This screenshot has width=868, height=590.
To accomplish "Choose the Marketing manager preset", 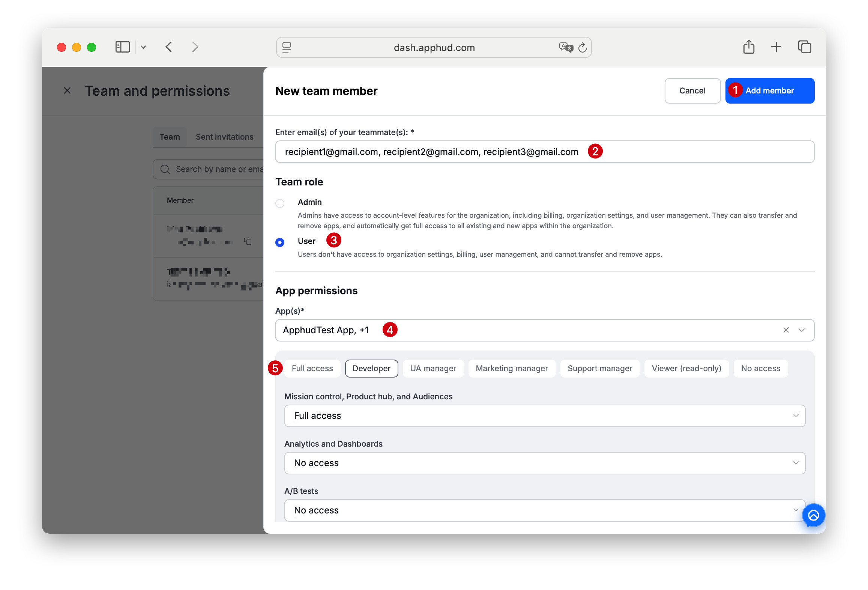I will click(x=512, y=368).
